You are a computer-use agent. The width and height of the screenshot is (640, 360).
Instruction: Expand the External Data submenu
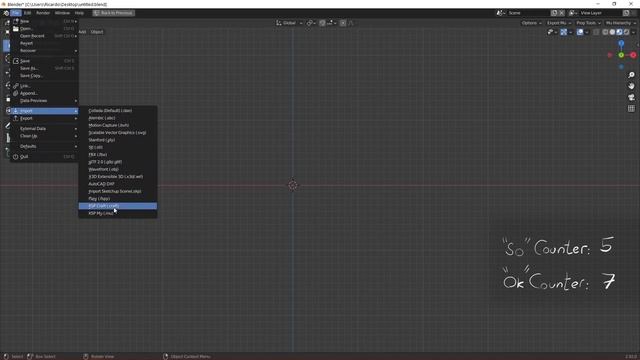point(44,129)
